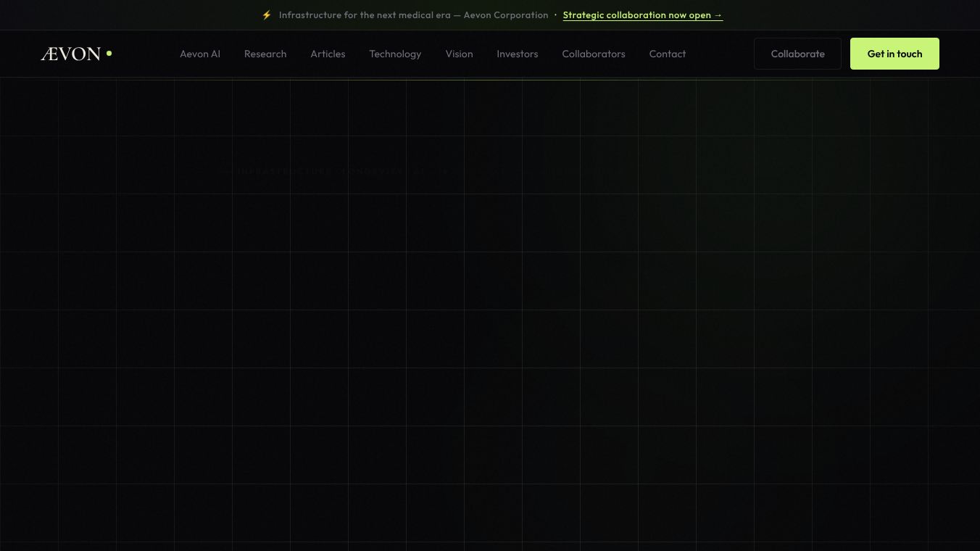The image size is (980, 551).
Task: Click the ÆVON logo wordmark
Action: (70, 54)
